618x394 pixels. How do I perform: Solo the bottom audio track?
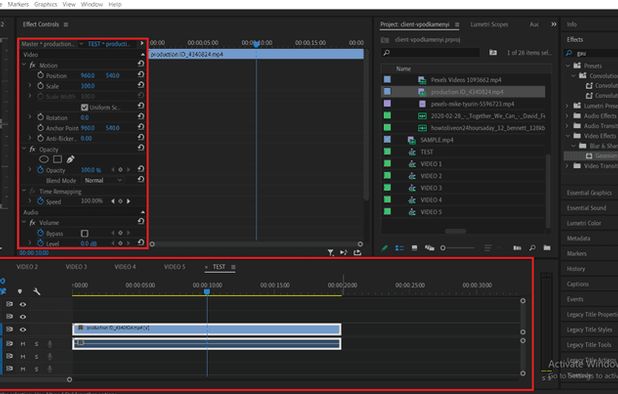[x=36, y=369]
